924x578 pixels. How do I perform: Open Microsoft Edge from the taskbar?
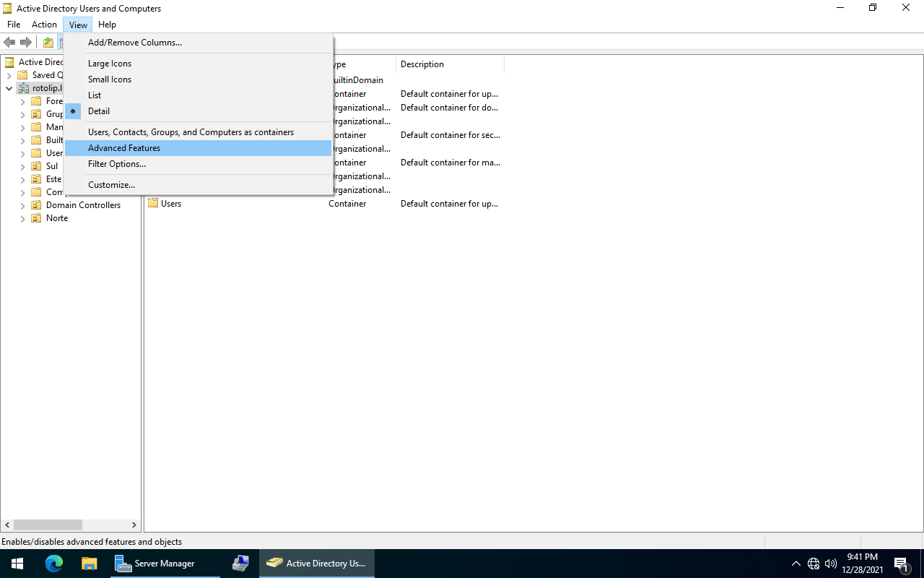(54, 564)
